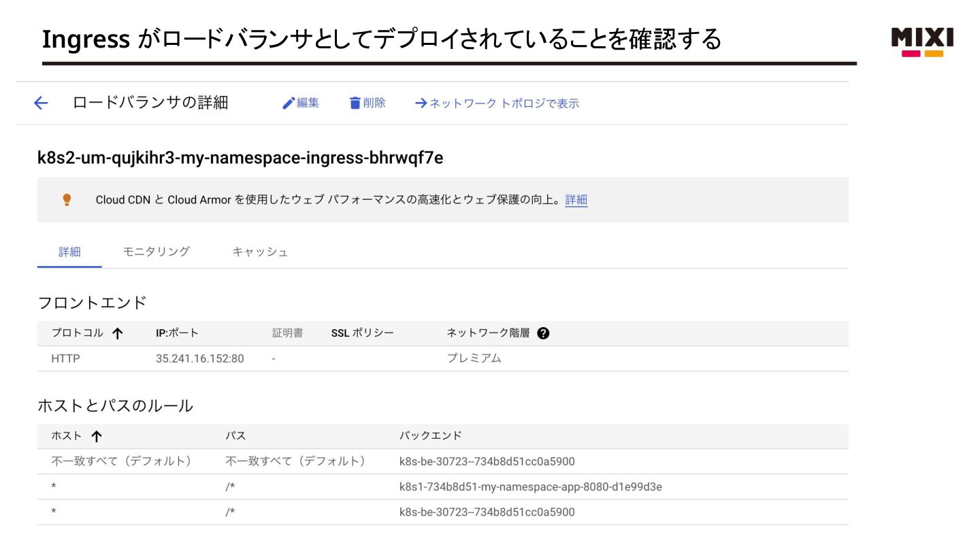
Task: Click 不一致すべて(デフォルト) in the ホスト column
Action: tap(121, 461)
